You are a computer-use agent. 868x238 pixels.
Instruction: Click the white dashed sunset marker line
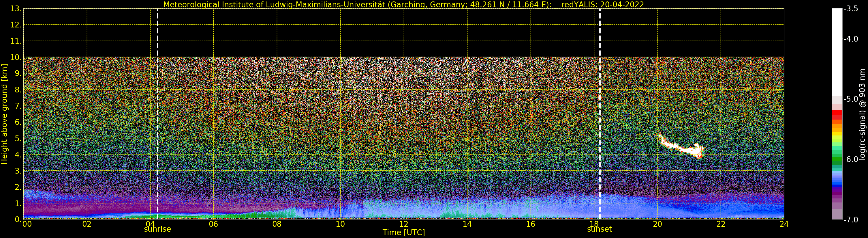tap(600, 114)
